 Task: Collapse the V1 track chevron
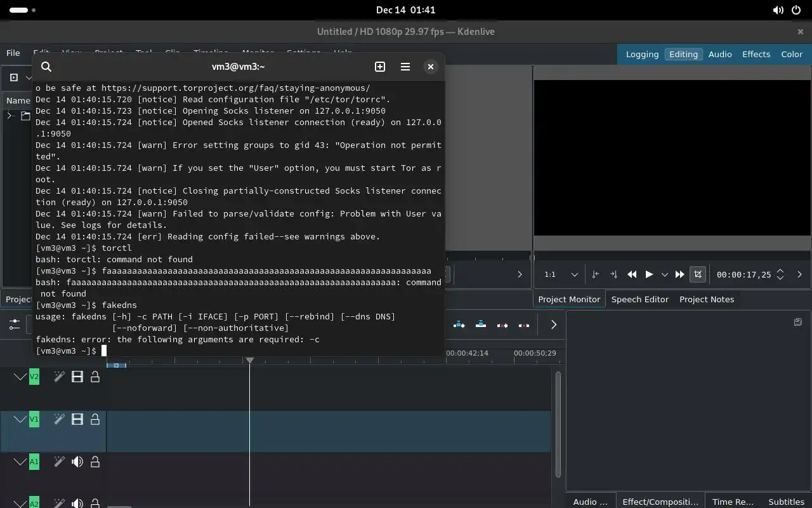tap(20, 419)
